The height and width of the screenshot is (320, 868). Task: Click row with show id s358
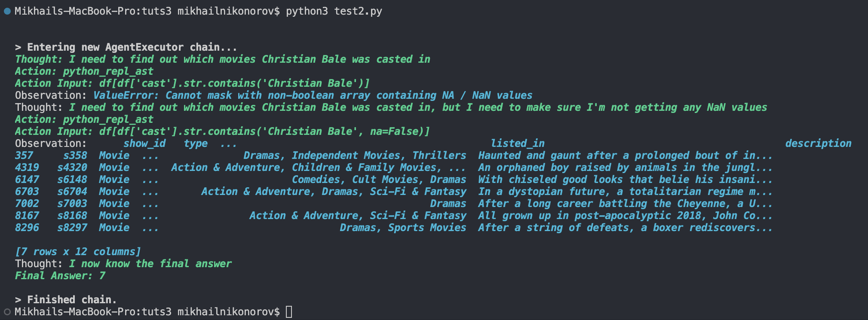[394, 155]
